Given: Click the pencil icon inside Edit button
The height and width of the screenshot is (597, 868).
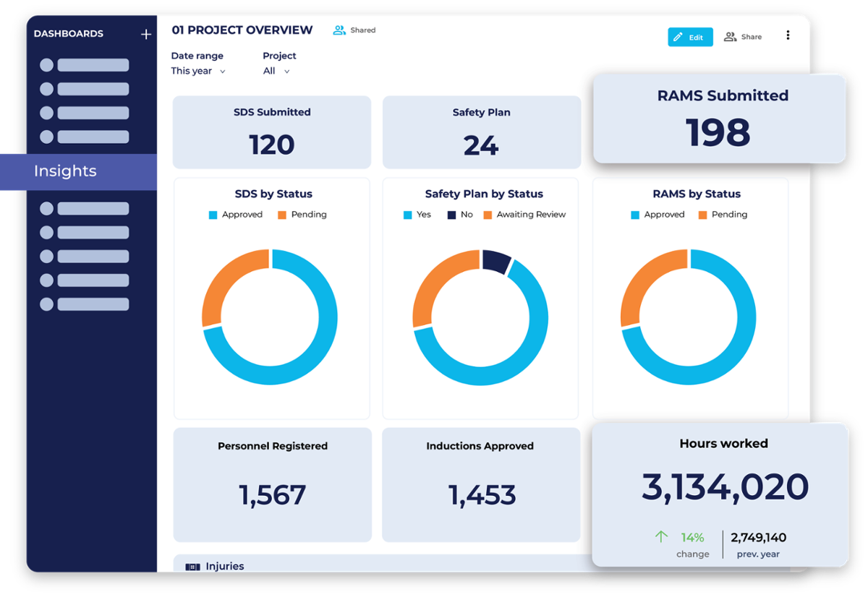Looking at the screenshot, I should (x=678, y=36).
